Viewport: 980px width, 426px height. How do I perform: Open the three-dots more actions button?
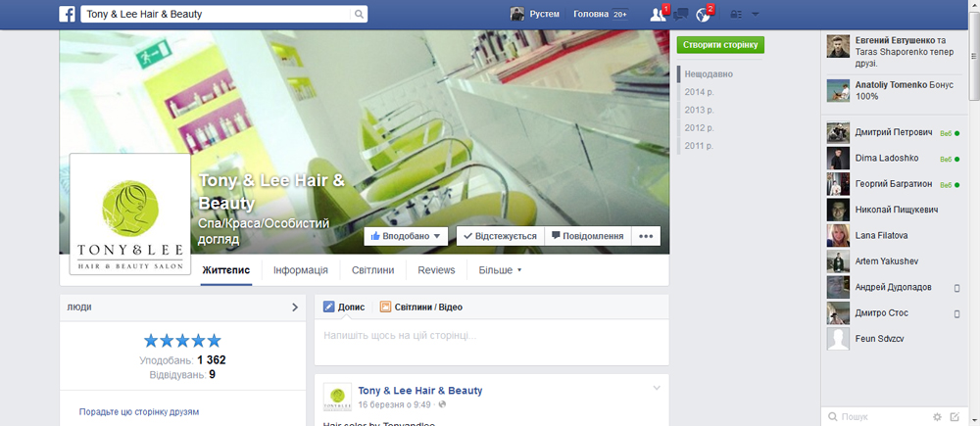[x=646, y=236]
